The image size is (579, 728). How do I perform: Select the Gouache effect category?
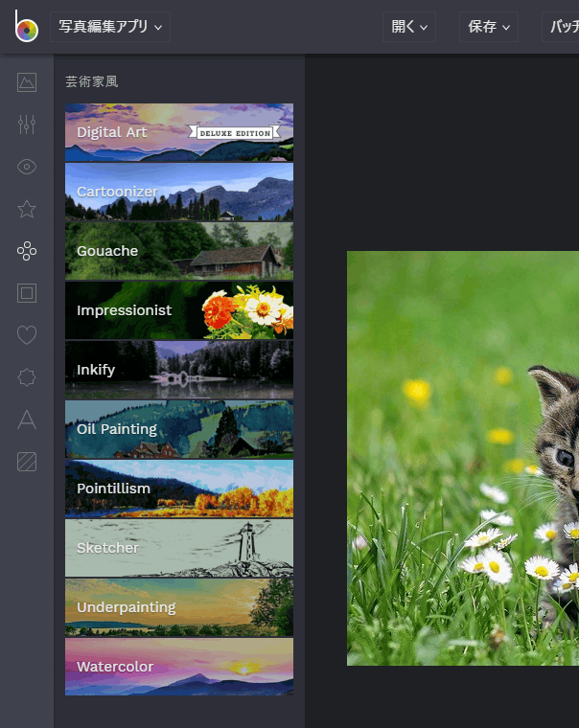click(x=179, y=251)
